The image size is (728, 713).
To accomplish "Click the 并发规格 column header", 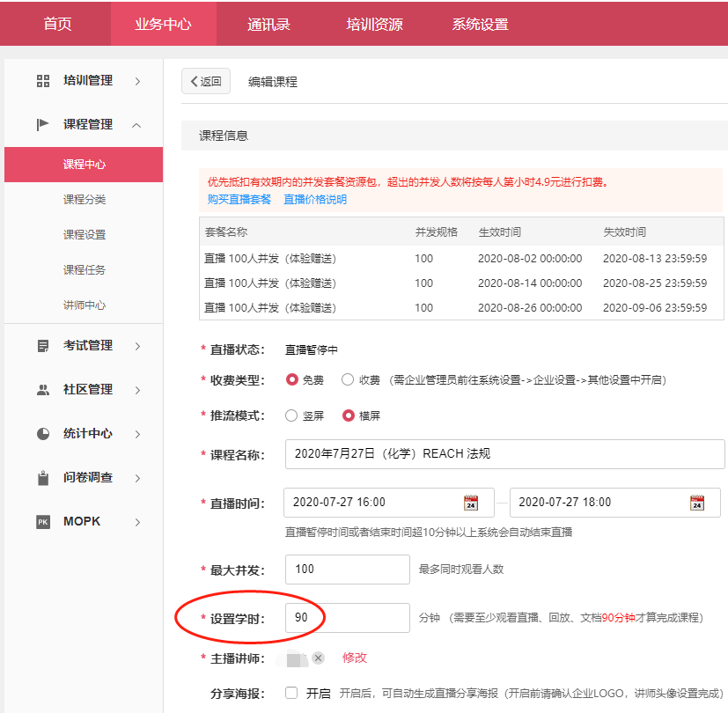I will tap(437, 232).
